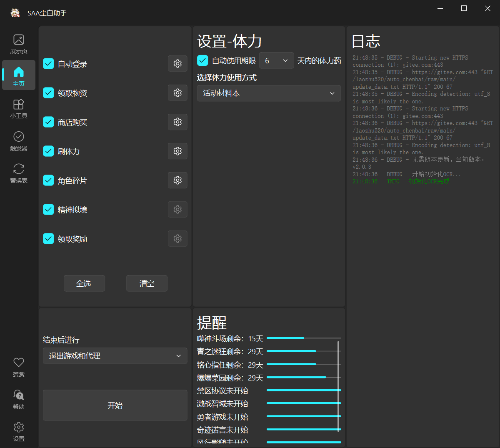Click the settings gear for 领取奖励
500x448 pixels.
[177, 239]
